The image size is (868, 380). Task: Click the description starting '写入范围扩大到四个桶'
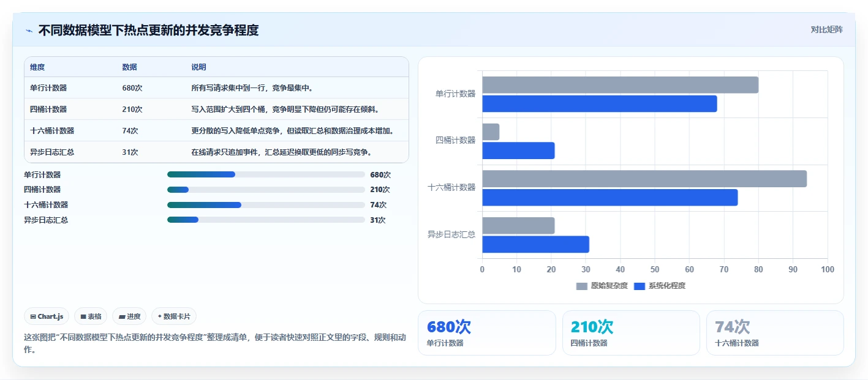285,110
